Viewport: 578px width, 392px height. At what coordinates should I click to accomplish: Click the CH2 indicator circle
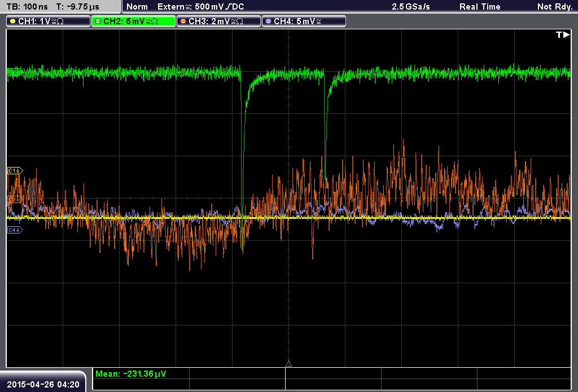coord(98,21)
